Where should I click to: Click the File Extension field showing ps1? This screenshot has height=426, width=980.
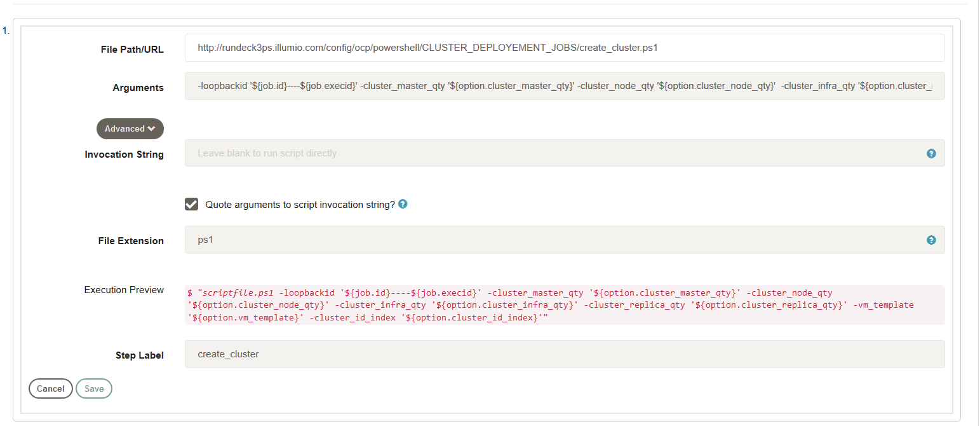point(559,240)
